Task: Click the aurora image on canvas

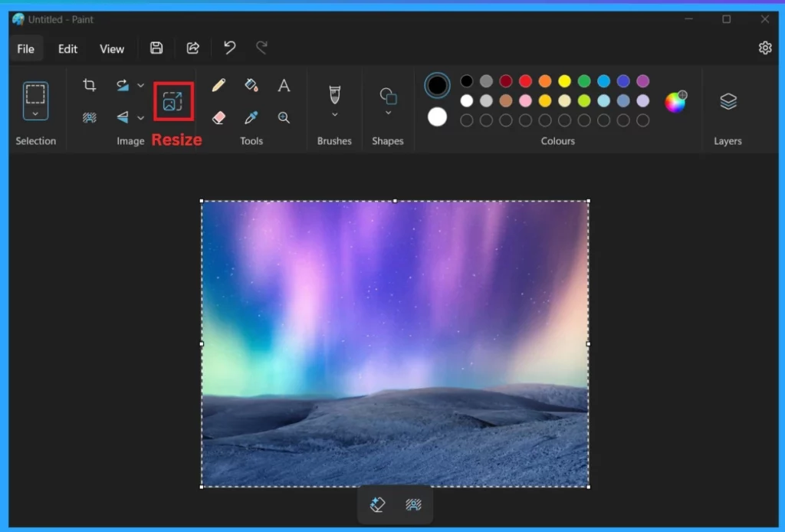Action: pos(395,344)
